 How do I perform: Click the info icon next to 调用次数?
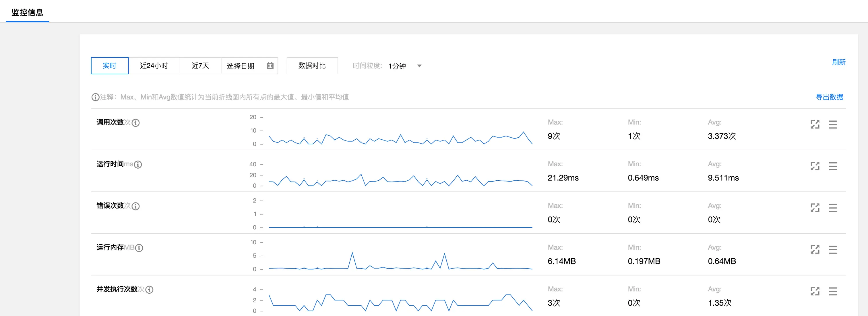[x=135, y=123]
